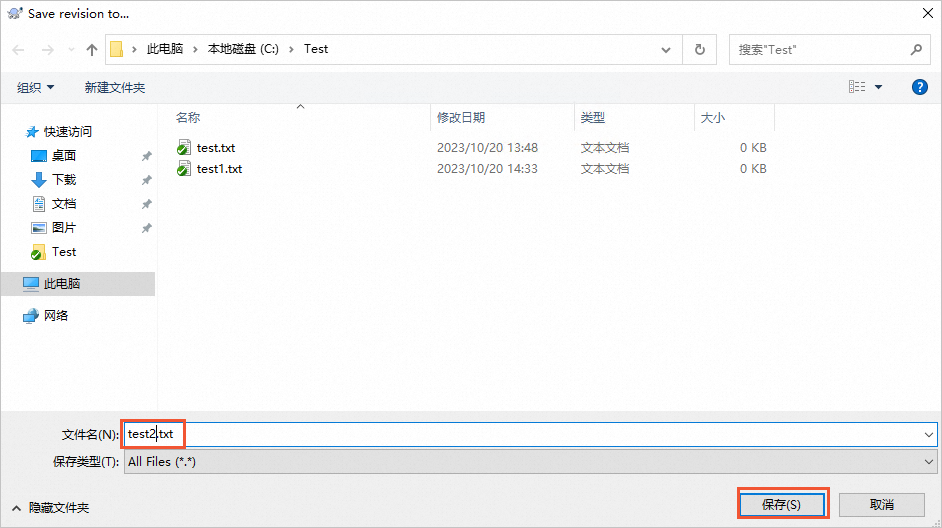Select file test.txt

tap(216, 148)
